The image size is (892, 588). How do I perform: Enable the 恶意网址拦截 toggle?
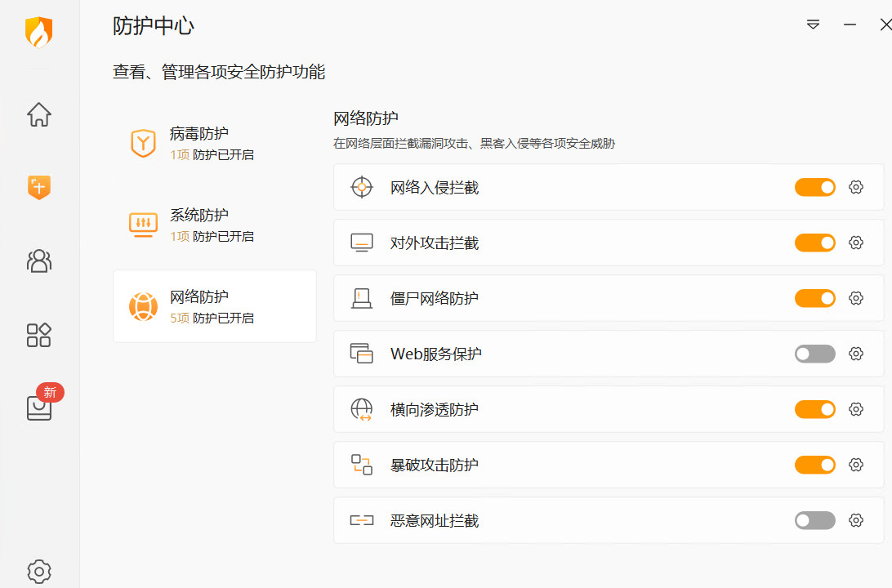pos(814,520)
